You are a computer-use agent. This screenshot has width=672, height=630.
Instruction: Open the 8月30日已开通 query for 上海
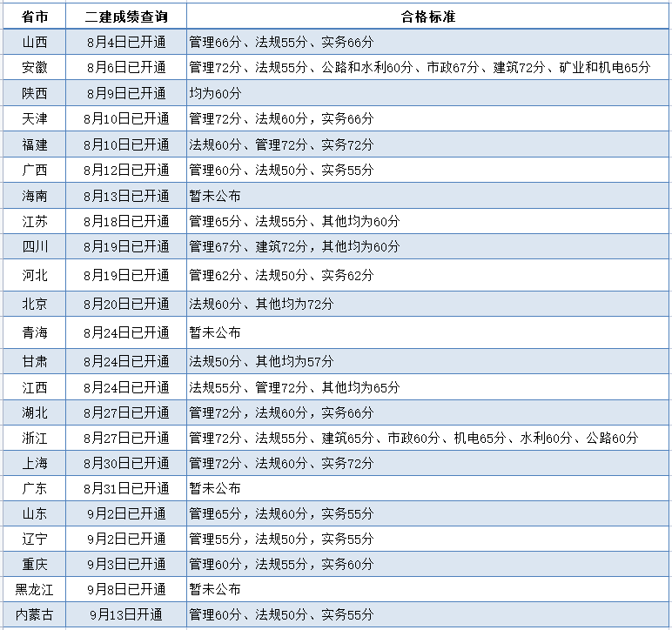click(126, 463)
